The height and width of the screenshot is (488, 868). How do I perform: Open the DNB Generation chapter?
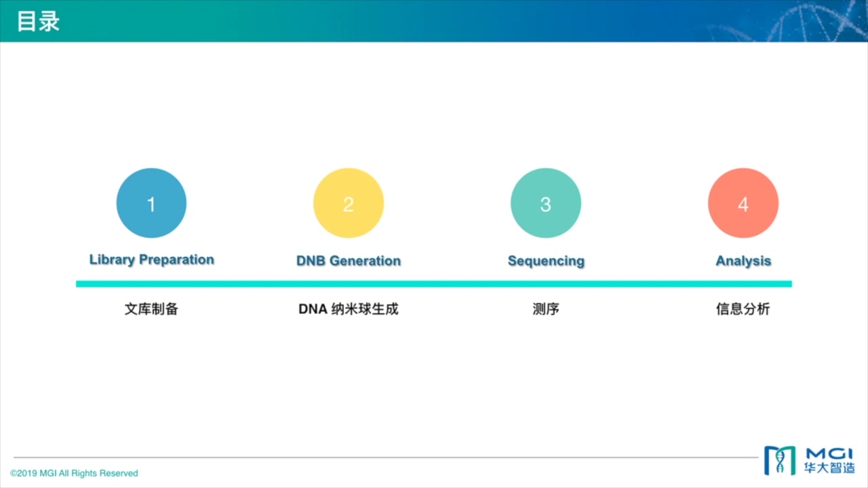click(348, 260)
